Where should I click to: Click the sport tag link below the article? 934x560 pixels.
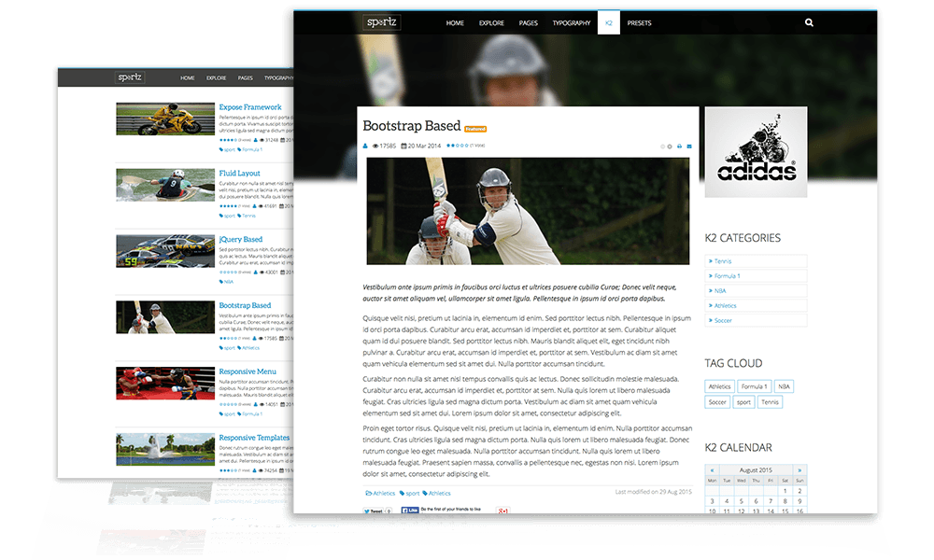(x=410, y=494)
